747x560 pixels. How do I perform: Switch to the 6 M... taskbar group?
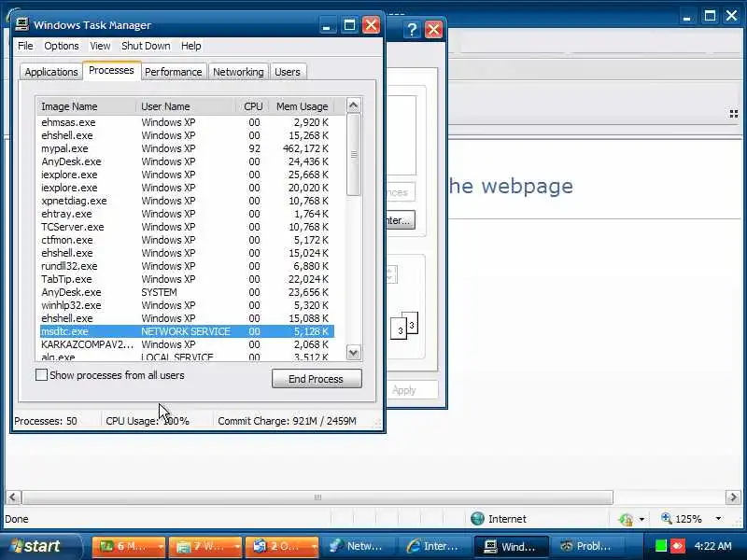tap(128, 546)
